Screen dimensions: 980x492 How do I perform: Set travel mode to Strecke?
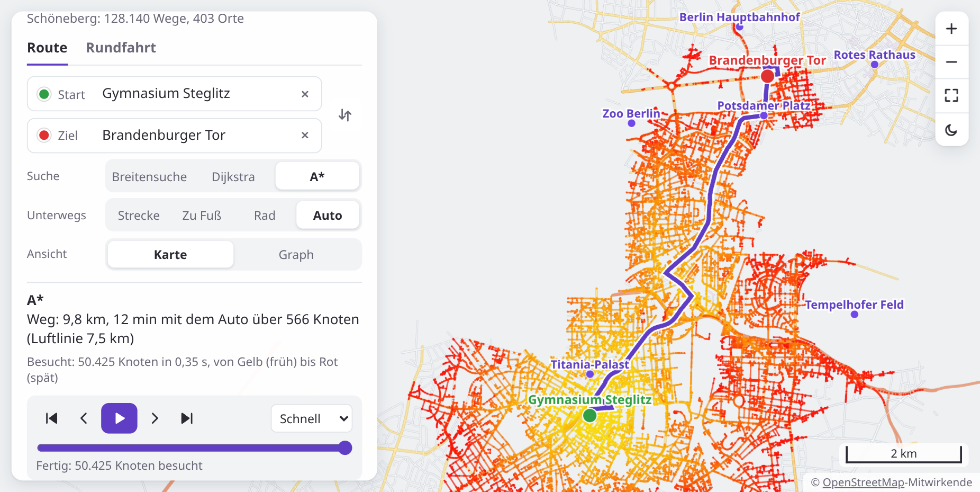[139, 215]
